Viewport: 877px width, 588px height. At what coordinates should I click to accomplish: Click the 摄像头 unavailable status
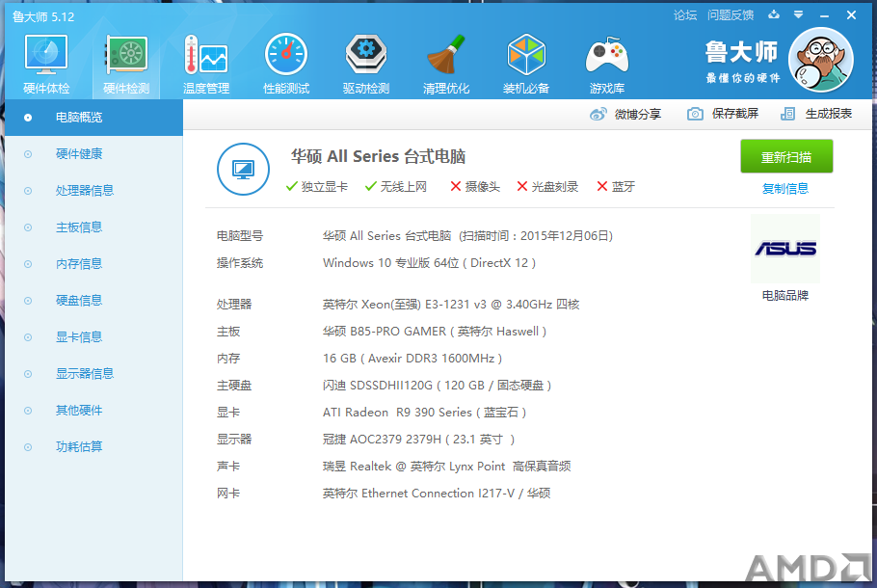click(475, 187)
